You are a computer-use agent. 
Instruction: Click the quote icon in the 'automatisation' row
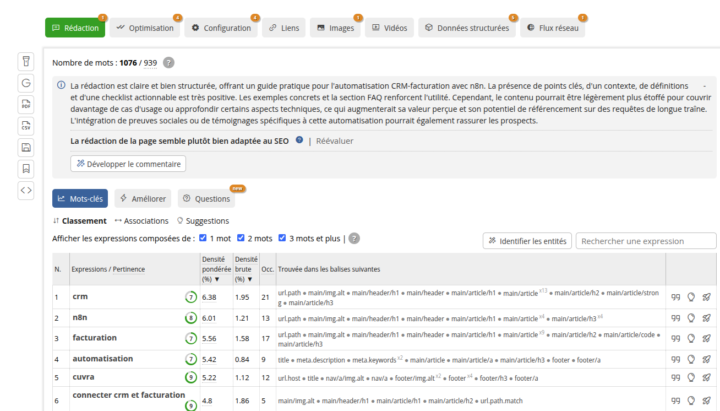coord(675,359)
